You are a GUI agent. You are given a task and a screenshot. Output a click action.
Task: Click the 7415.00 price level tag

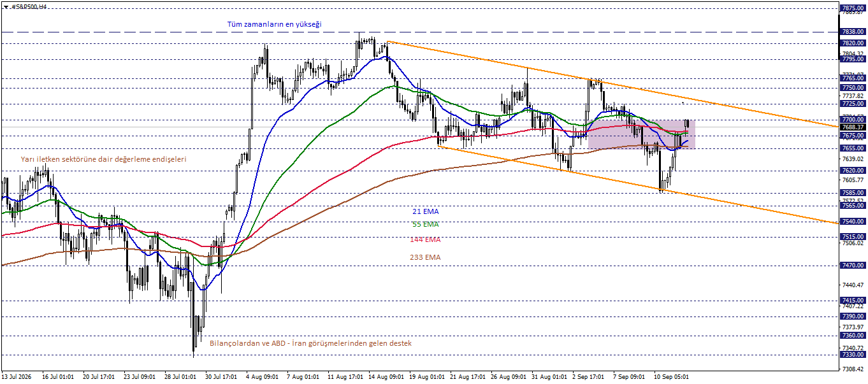tap(853, 301)
